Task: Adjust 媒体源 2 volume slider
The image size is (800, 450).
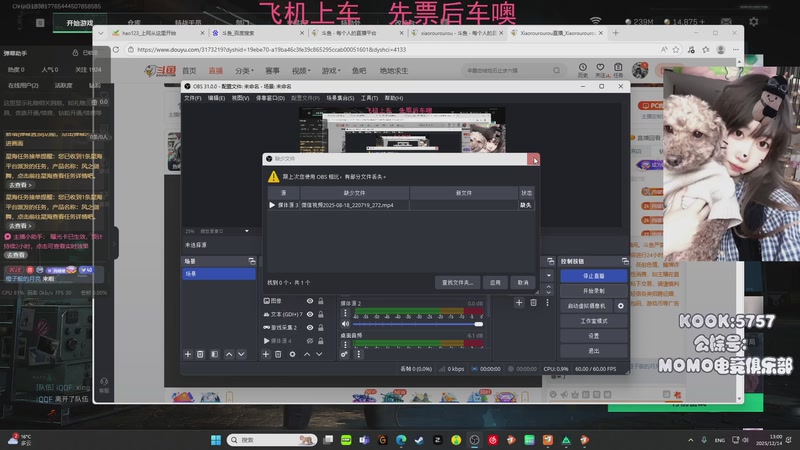Action: [x=418, y=324]
